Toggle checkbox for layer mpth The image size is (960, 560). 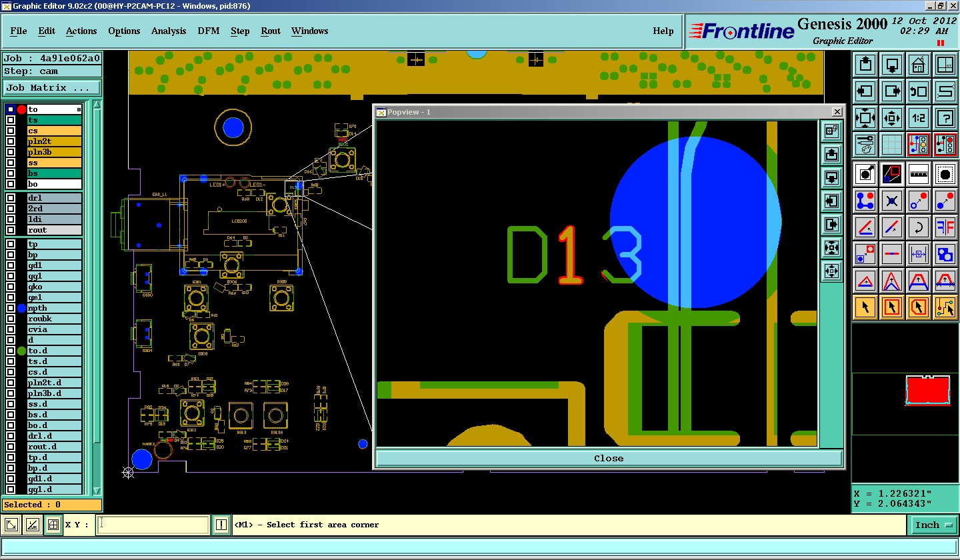pos(11,308)
